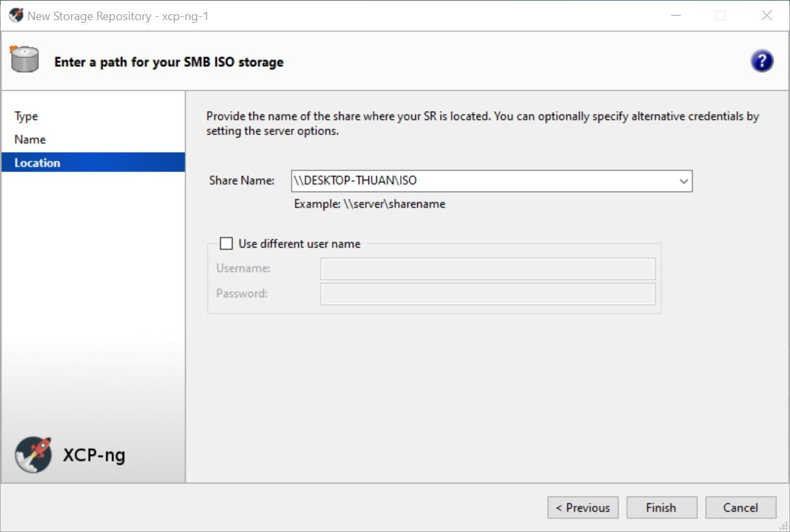This screenshot has height=532, width=790.
Task: Open help via the blue question mark icon
Action: (761, 61)
